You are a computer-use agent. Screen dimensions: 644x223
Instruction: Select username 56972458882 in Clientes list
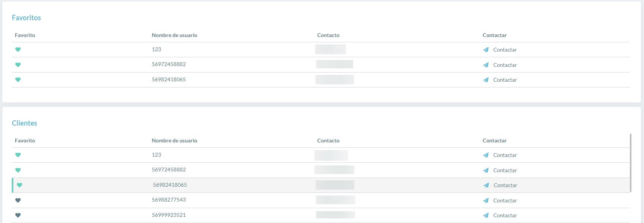coord(169,170)
